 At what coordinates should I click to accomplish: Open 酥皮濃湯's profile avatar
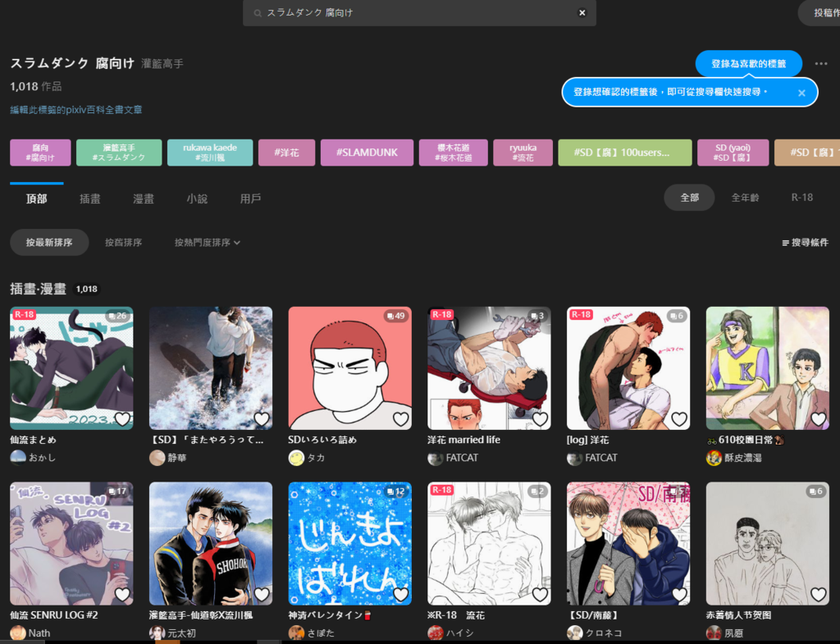(714, 458)
